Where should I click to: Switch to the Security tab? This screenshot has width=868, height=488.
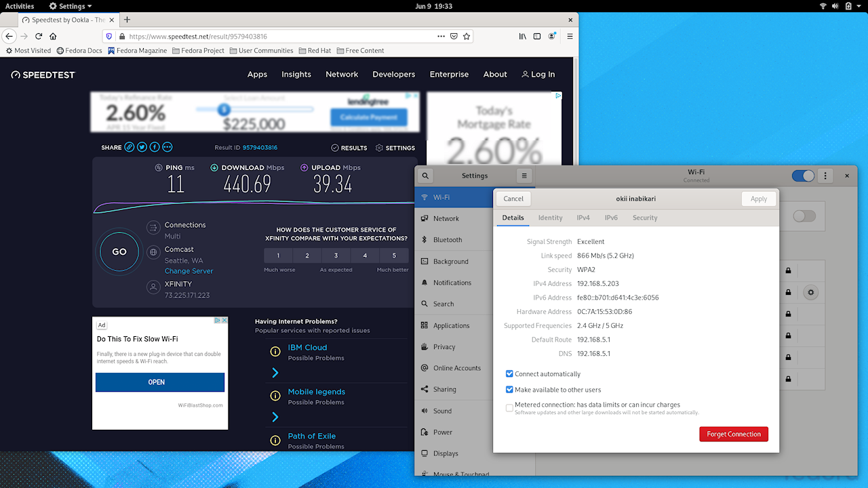point(645,218)
